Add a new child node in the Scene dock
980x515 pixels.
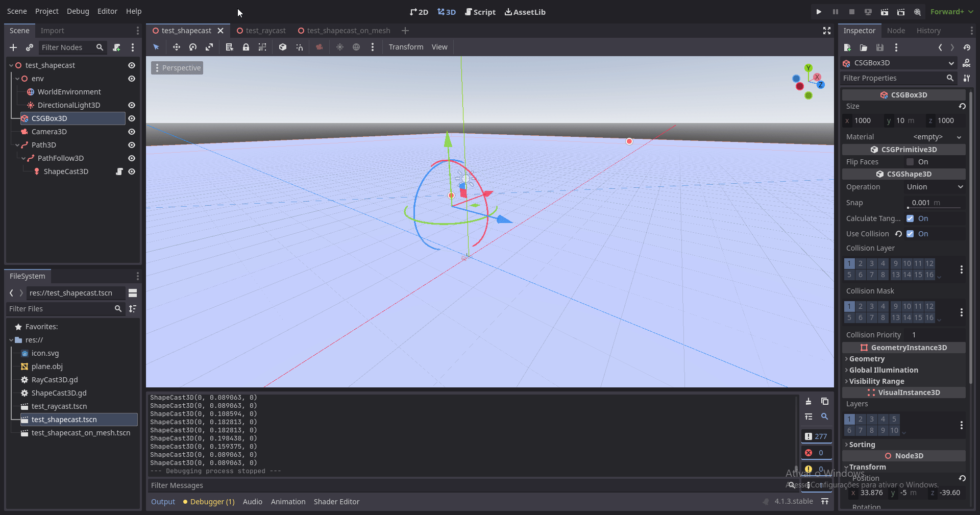point(13,47)
